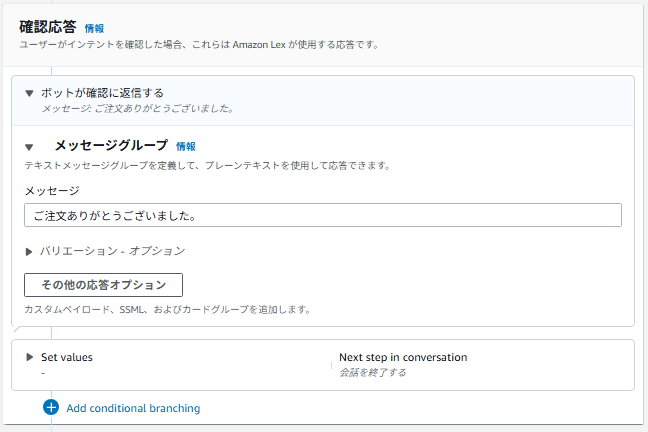Click the Add conditional branching text link

pyautogui.click(x=133, y=408)
